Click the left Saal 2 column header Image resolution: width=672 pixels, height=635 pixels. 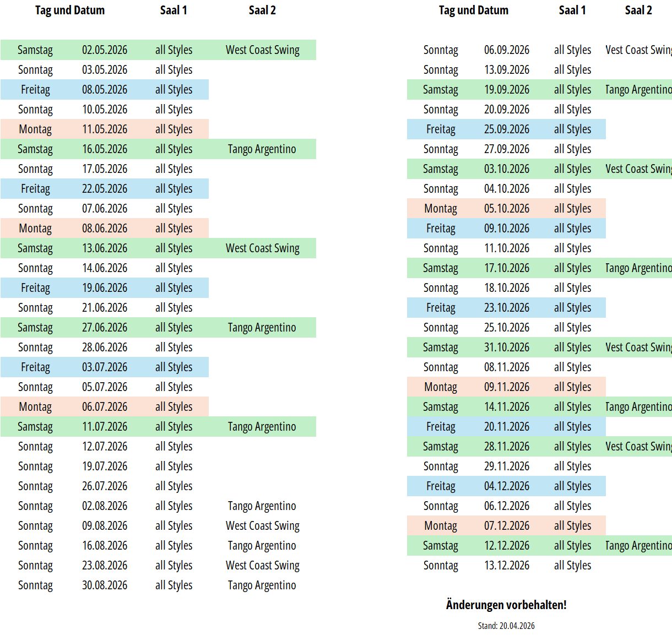point(262,10)
